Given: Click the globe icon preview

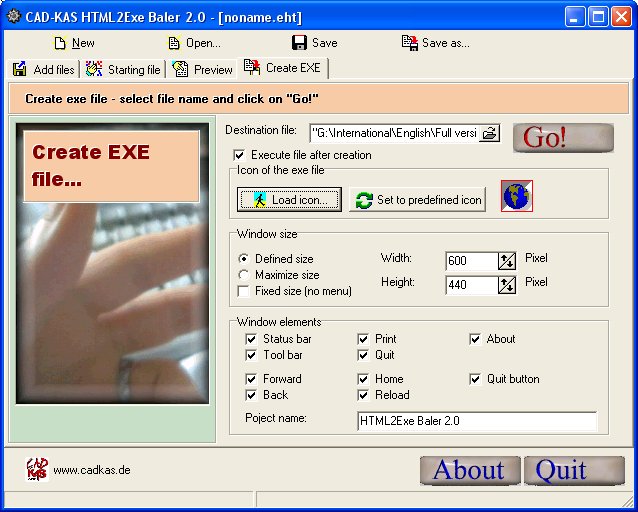Looking at the screenshot, I should click(517, 196).
